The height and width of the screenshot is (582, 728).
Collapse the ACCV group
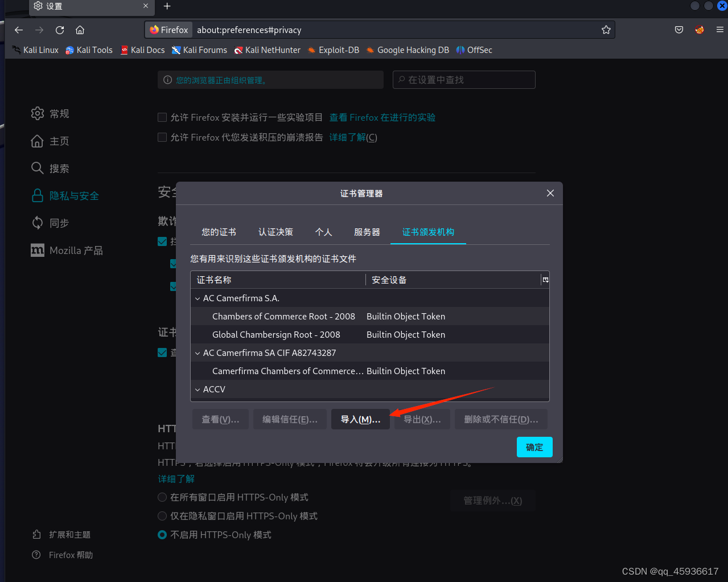pyautogui.click(x=198, y=390)
